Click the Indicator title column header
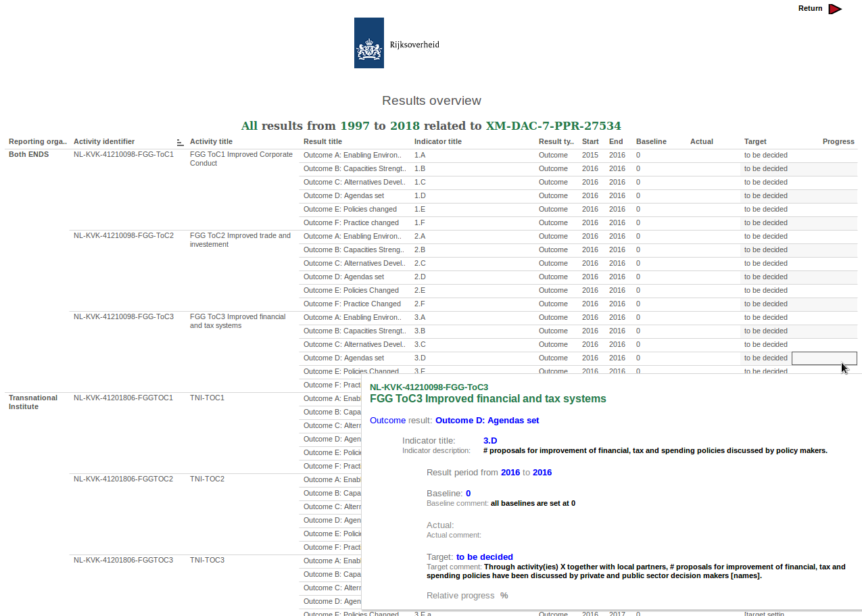 [x=437, y=142]
